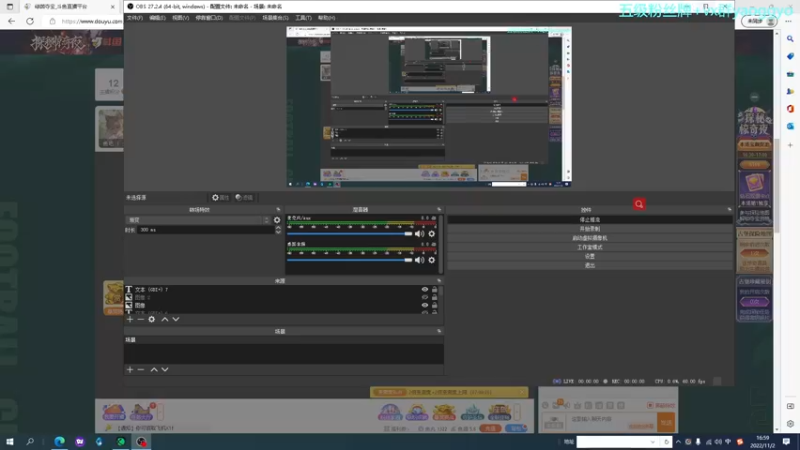Open source Filters button above panels
This screenshot has height=450, width=800.
tap(244, 198)
